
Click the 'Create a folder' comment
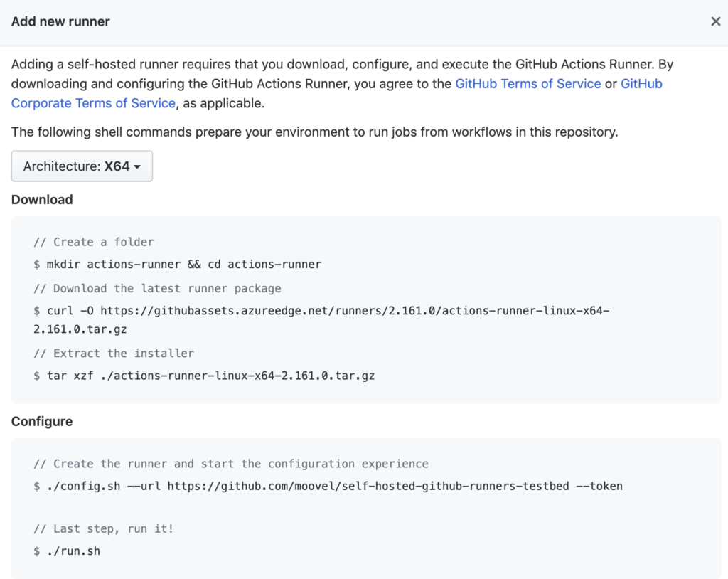(x=94, y=243)
